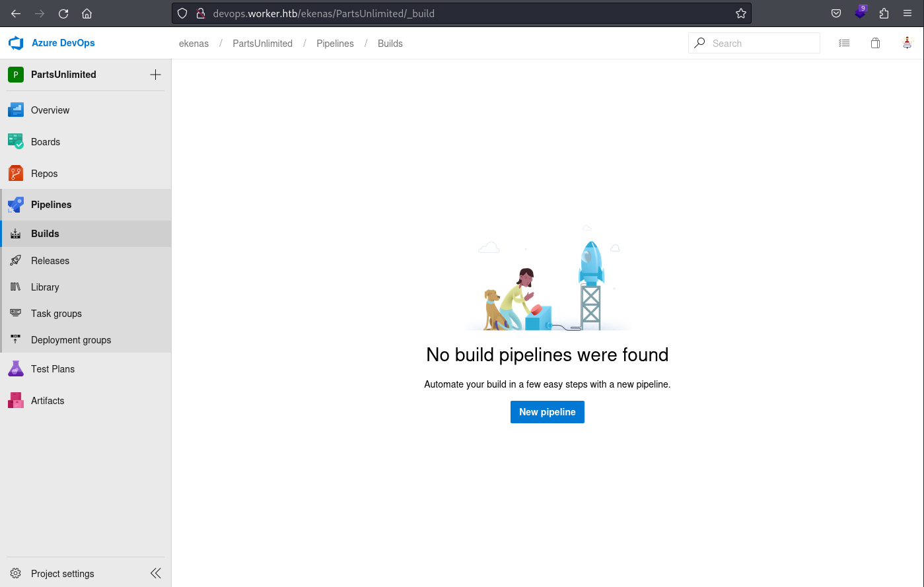Click the PartsUnlimited project avatar
The image size is (924, 587).
tap(16, 75)
